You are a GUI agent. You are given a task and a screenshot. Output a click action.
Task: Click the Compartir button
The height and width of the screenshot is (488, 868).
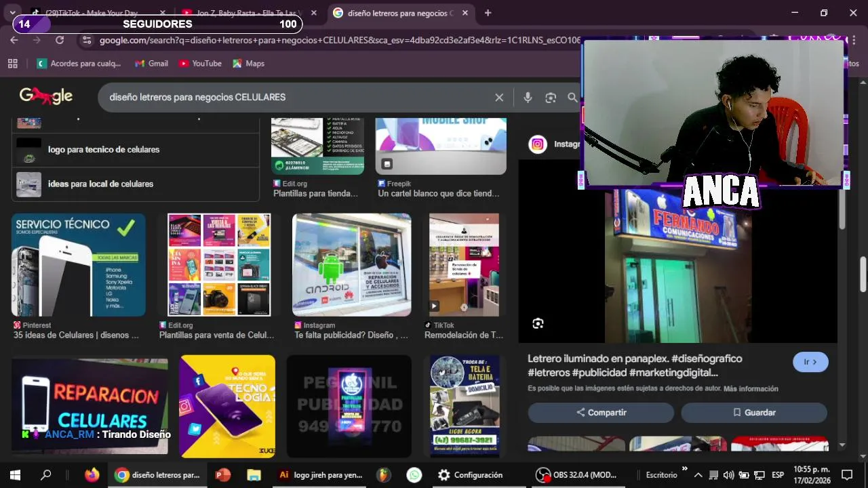(601, 412)
